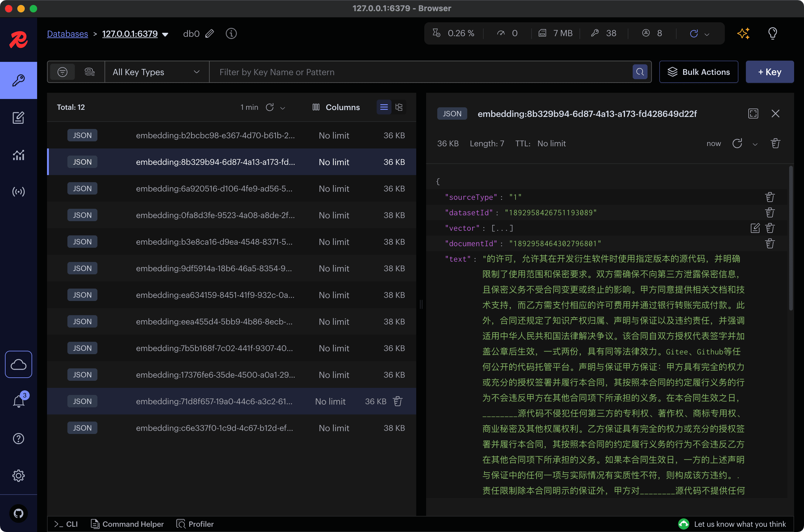This screenshot has height=532, width=804.
Task: Go to the Databases link
Action: click(x=67, y=34)
